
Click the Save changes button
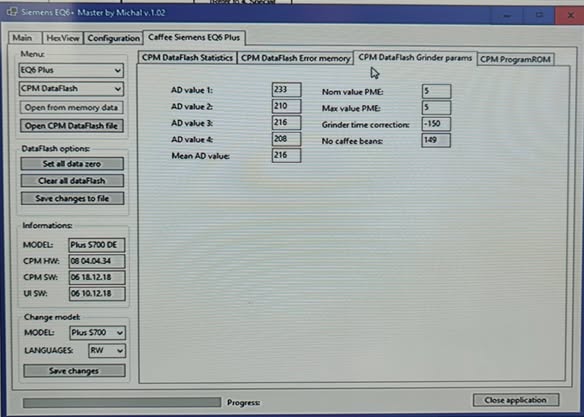pos(74,371)
